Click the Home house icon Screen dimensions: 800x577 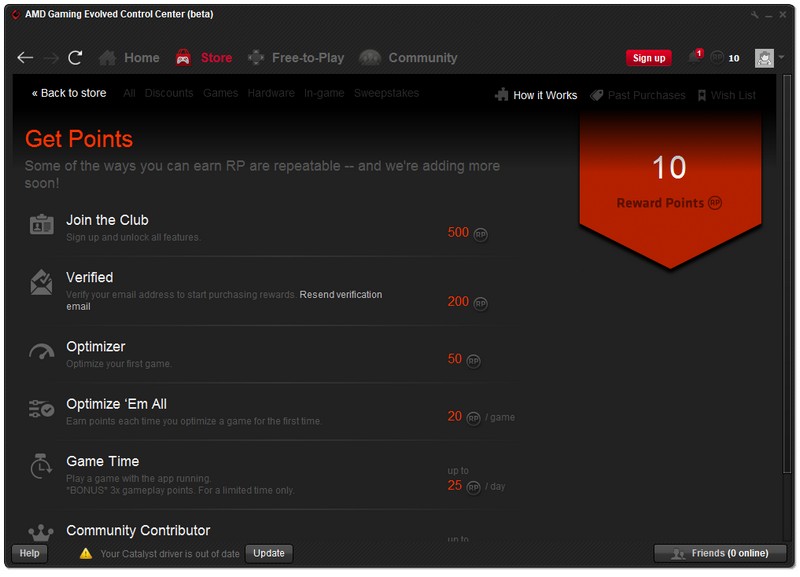coord(107,58)
